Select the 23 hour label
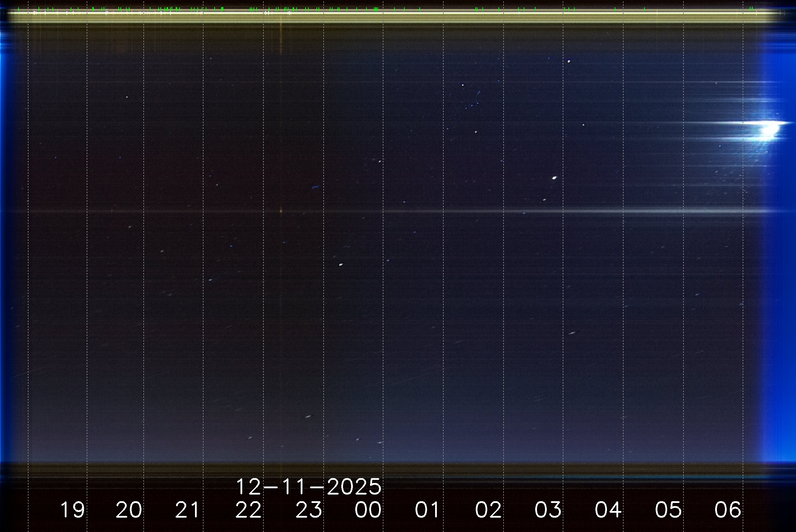796x532 pixels. [308, 510]
